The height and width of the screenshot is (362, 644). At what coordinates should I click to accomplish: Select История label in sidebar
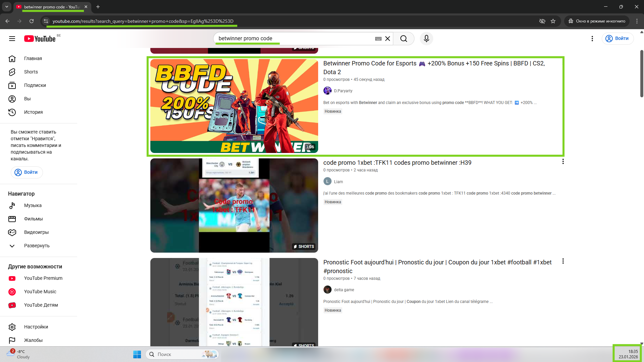(x=33, y=112)
